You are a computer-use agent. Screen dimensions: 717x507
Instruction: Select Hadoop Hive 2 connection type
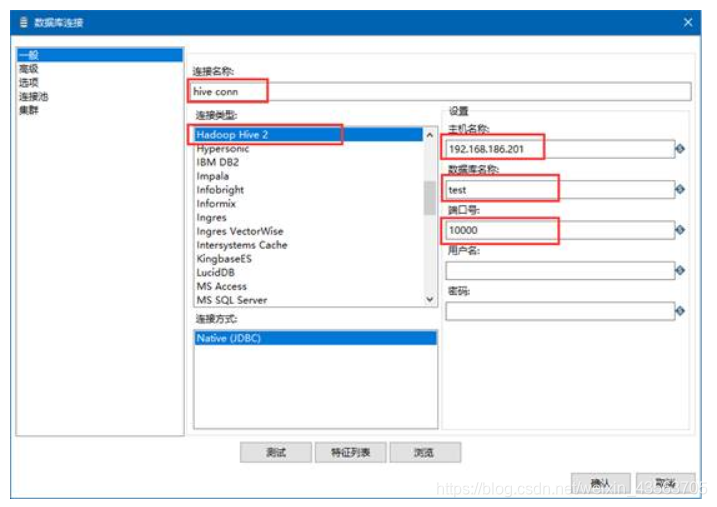(x=309, y=134)
